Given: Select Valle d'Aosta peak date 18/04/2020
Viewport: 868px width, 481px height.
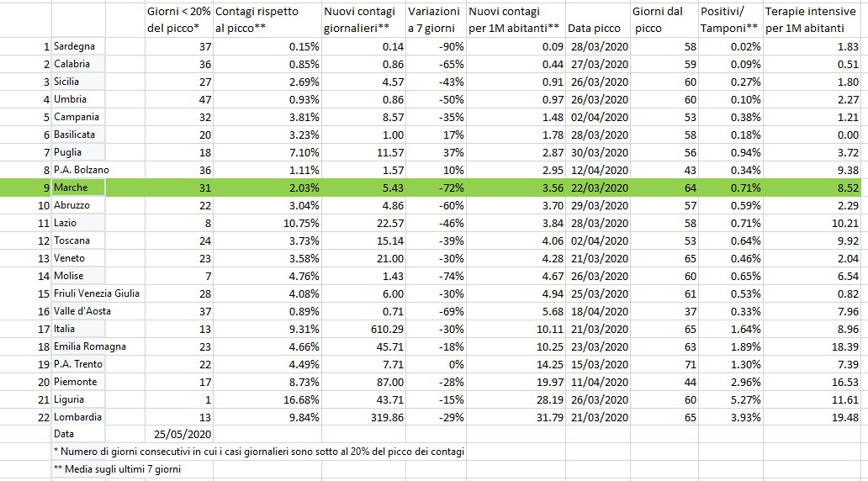Looking at the screenshot, I should tap(598, 312).
